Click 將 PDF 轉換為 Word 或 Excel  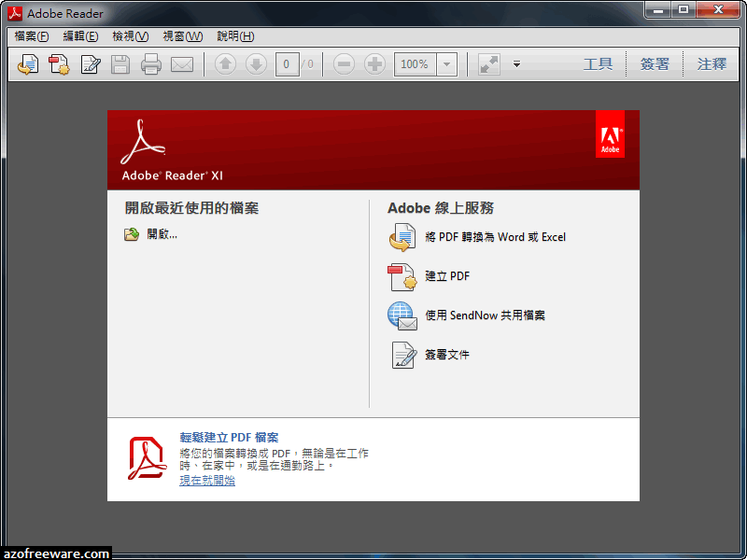tap(496, 237)
